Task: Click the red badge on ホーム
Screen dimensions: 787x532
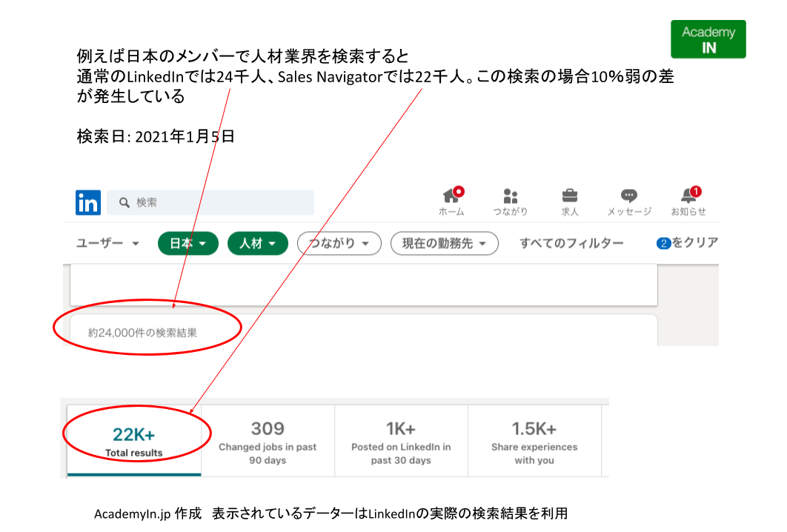Action: 460,190
